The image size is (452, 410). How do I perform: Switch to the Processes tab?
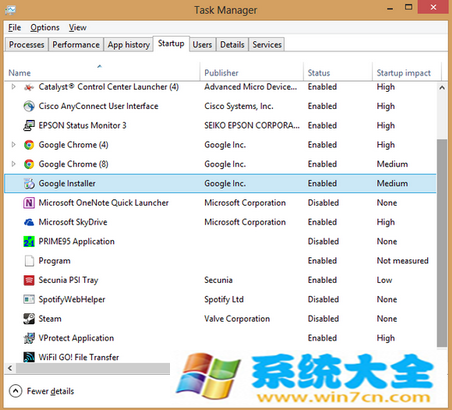pos(27,45)
